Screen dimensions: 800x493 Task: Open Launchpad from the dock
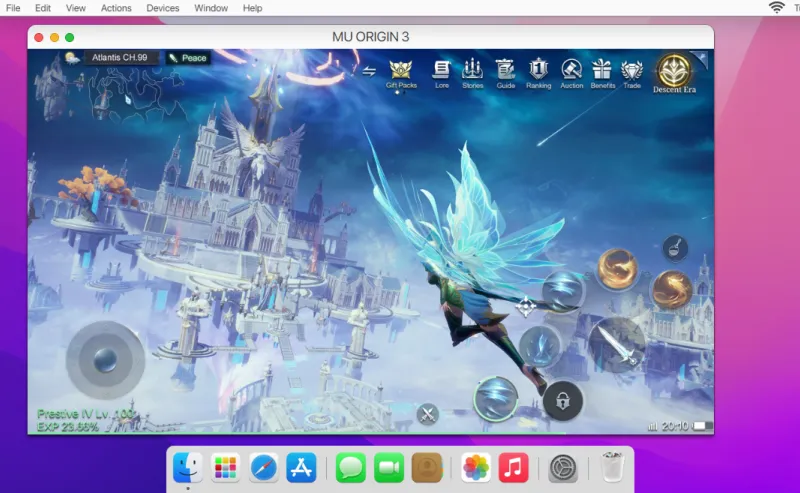[226, 467]
